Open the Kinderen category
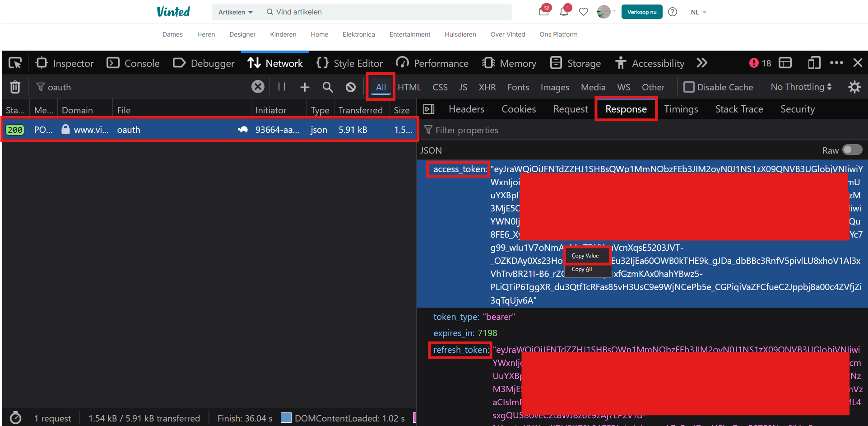This screenshot has height=426, width=868. [283, 34]
